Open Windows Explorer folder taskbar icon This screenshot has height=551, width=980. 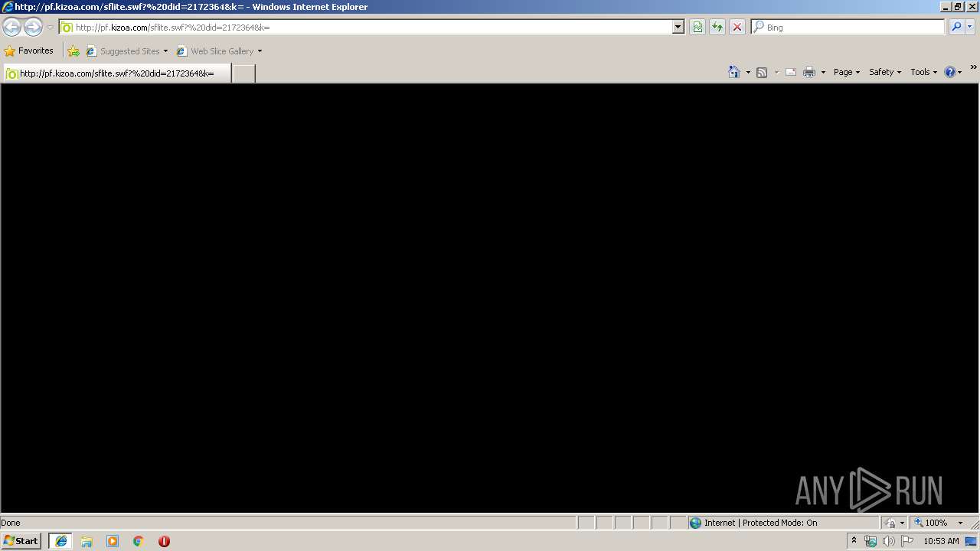tap(87, 541)
